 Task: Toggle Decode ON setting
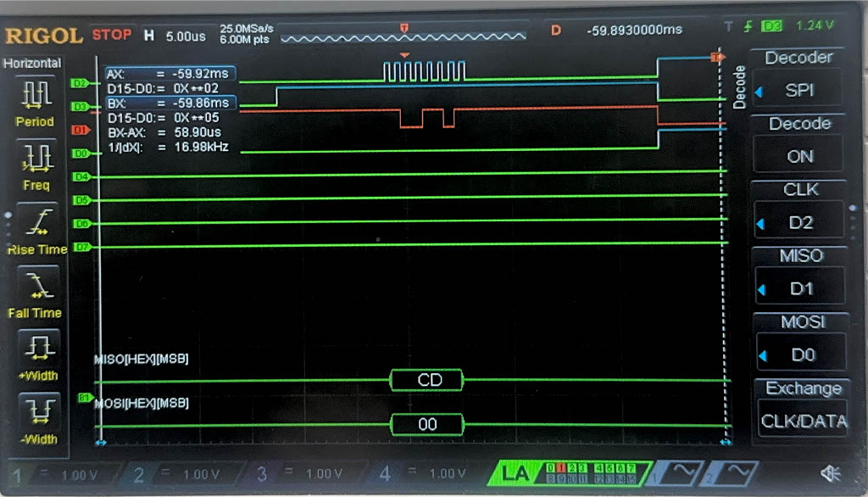(800, 156)
